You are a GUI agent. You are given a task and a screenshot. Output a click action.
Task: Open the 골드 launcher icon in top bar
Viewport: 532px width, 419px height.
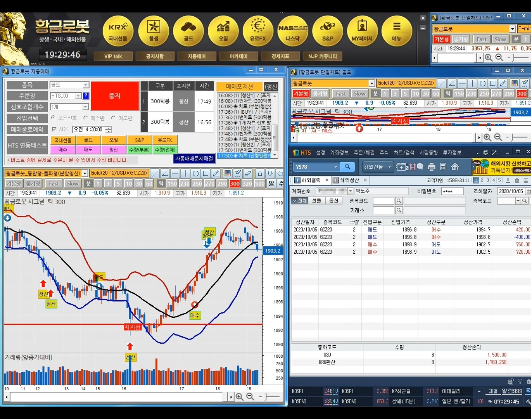[188, 31]
